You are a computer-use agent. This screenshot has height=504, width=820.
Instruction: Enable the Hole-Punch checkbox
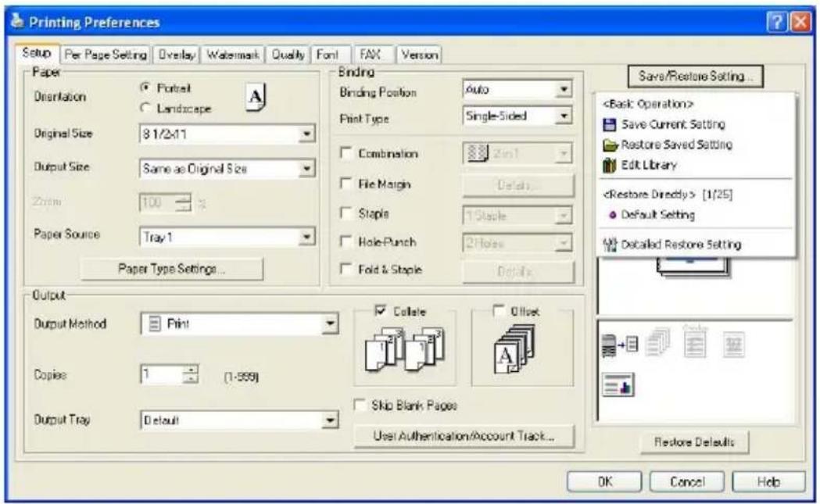tap(346, 241)
